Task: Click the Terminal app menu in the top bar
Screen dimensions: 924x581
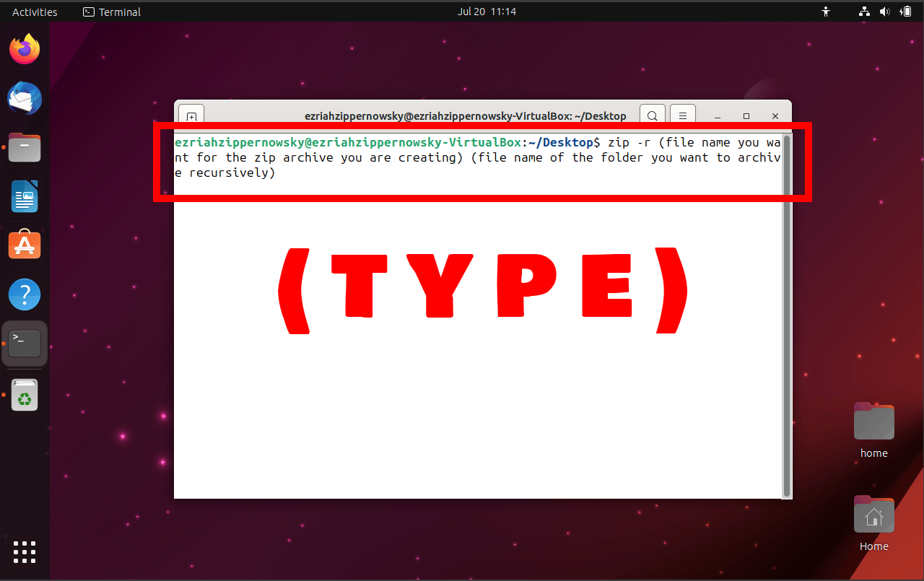Action: [111, 12]
